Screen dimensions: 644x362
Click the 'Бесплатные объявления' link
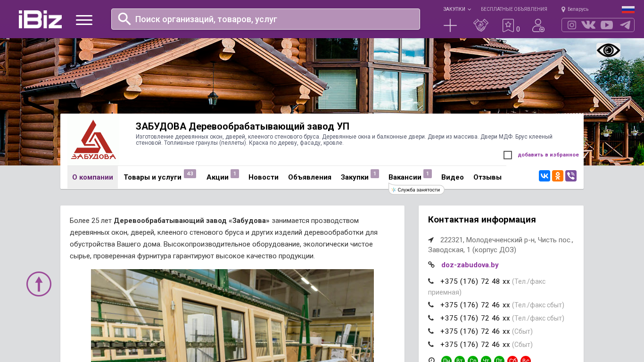tap(514, 9)
